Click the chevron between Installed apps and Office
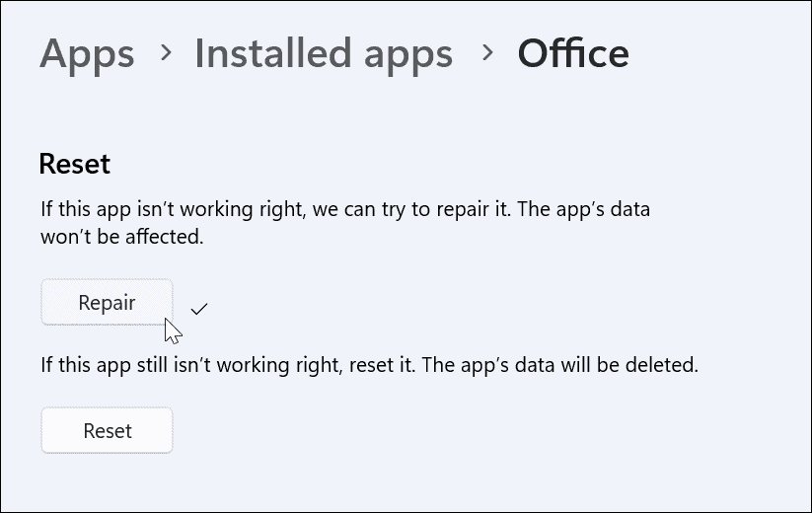The height and width of the screenshot is (513, 812). tap(485, 53)
